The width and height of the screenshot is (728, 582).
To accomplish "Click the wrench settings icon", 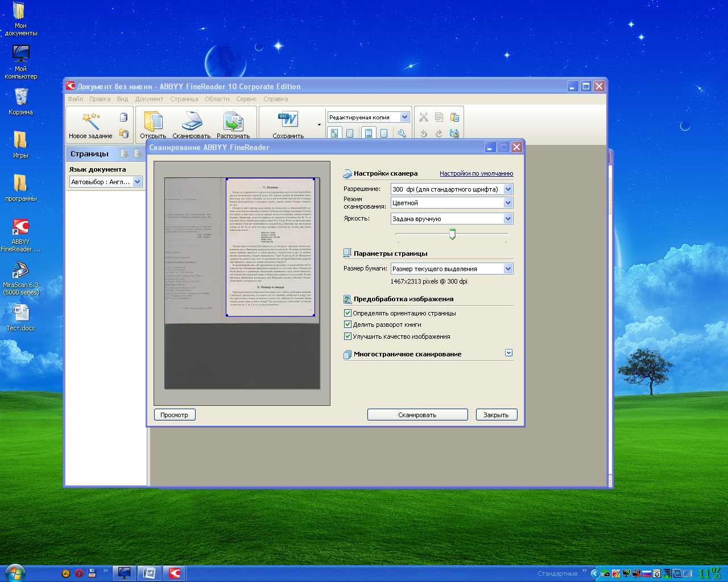I will pyautogui.click(x=402, y=133).
